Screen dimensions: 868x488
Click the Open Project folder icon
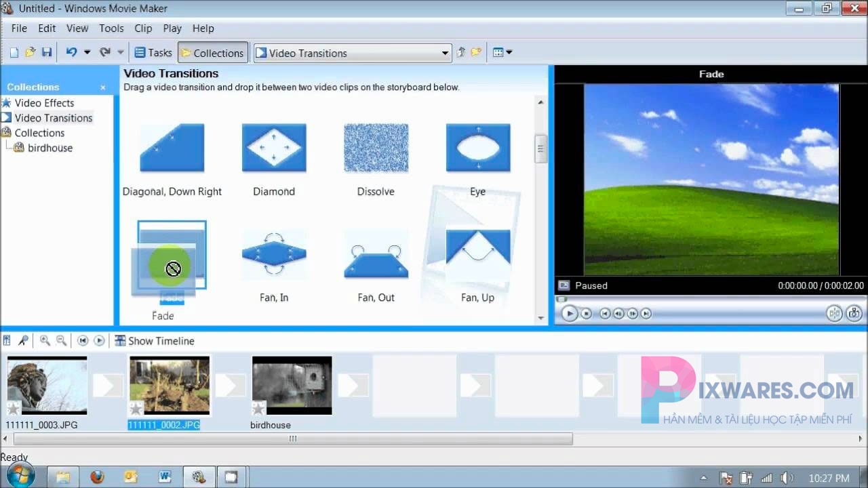[30, 52]
